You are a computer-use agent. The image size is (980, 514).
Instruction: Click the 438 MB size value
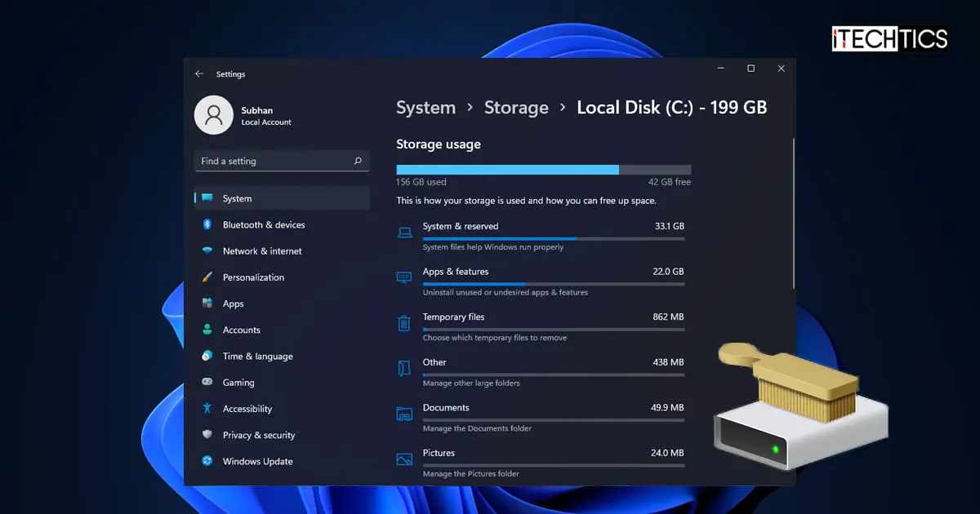669,362
